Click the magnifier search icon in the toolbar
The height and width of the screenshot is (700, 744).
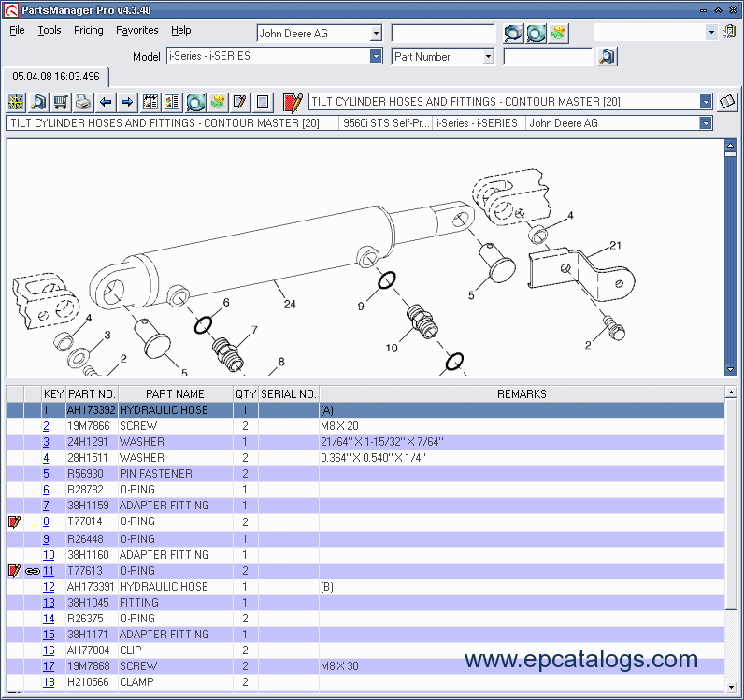point(38,102)
